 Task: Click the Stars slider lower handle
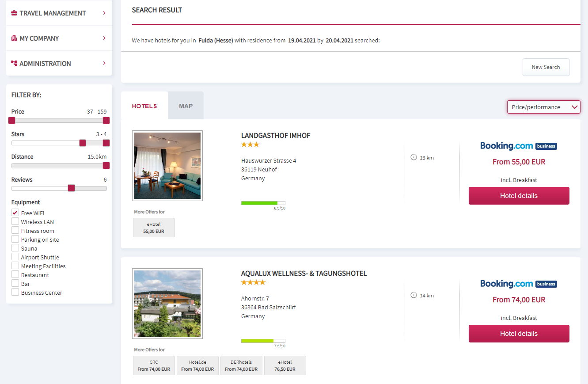click(83, 143)
